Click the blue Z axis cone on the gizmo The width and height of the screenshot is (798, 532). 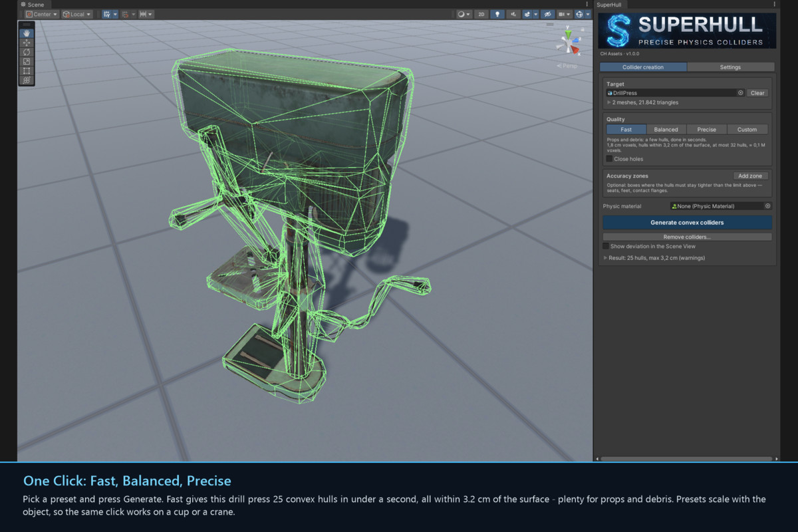pyautogui.click(x=575, y=40)
